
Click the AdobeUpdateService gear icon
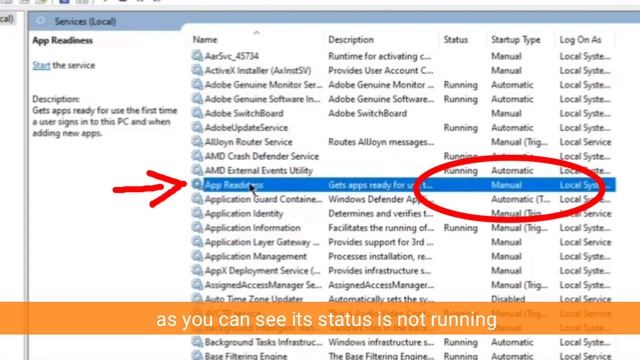pyautogui.click(x=197, y=127)
